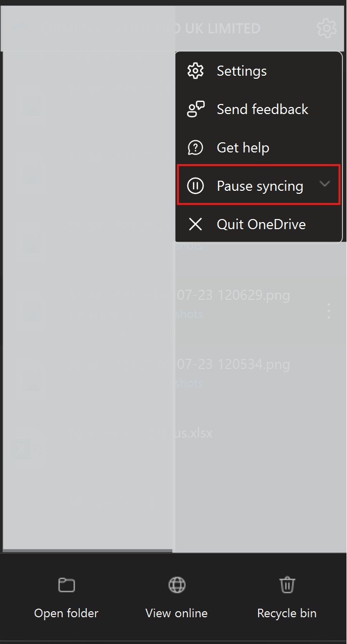Click the folder link under 120629.png
Viewport: 347px width, 644px height.
pos(189,314)
